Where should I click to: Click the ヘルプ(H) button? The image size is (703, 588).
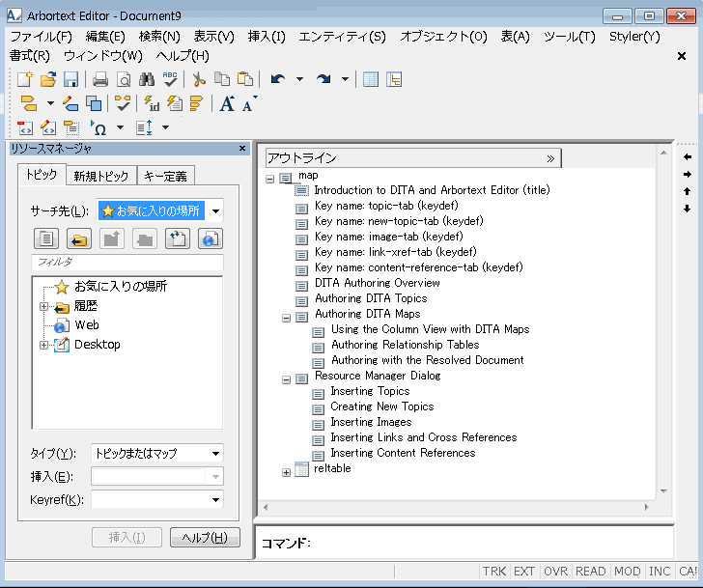click(205, 538)
